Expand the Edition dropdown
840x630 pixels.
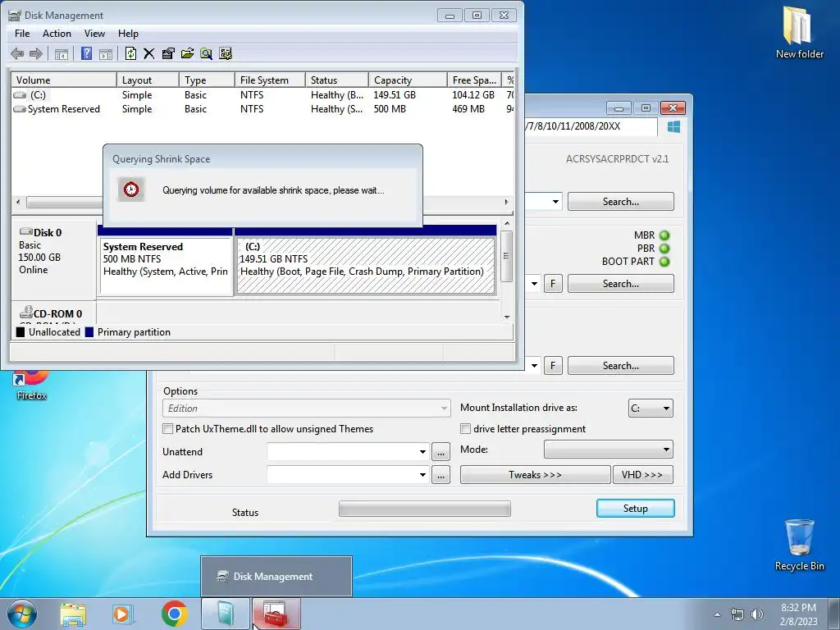[x=307, y=409]
